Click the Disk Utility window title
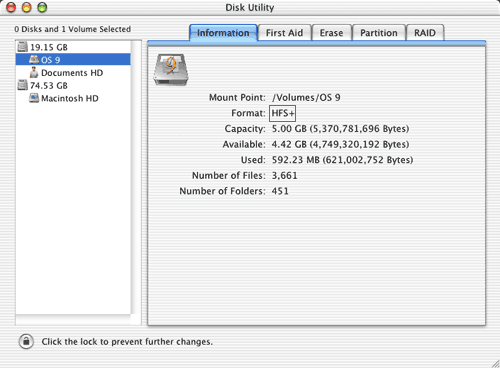Screen dimensions: 500x368 pyautogui.click(x=250, y=7)
